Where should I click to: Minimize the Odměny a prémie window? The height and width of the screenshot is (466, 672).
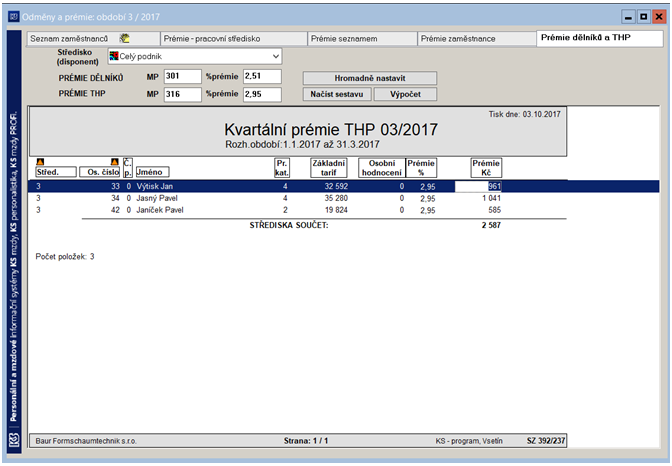point(628,17)
